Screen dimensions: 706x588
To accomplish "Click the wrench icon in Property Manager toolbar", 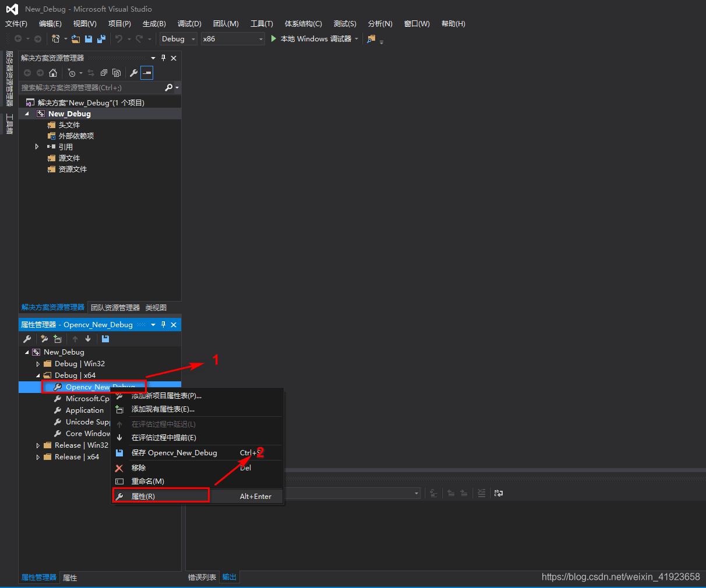I will [27, 339].
